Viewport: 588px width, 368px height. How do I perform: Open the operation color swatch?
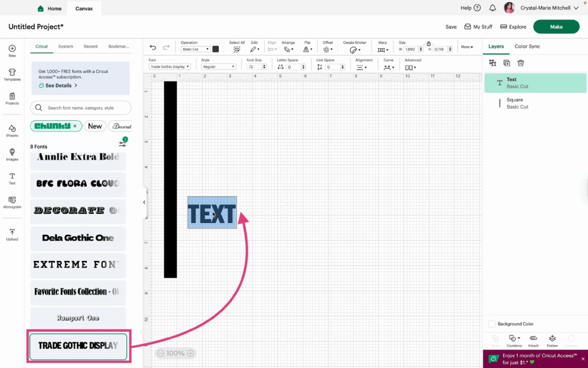(x=216, y=49)
